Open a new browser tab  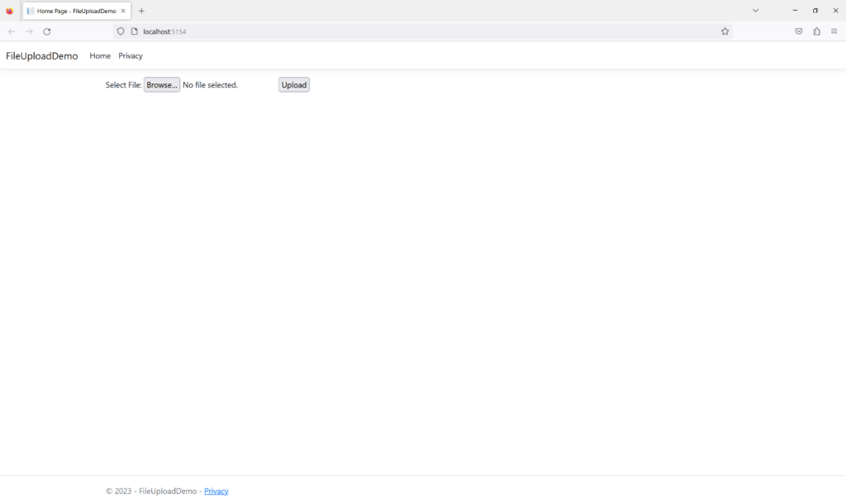141,11
